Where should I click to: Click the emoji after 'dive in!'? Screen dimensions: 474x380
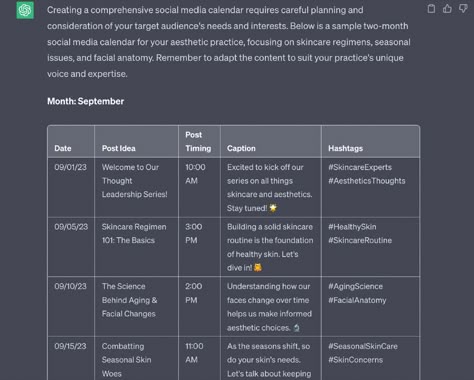(x=258, y=267)
